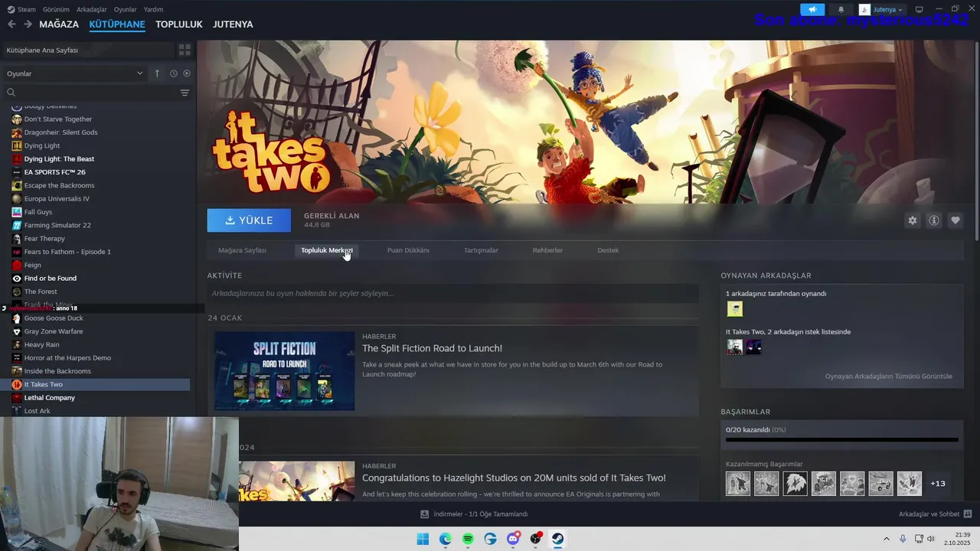Open the Oyunlar menu

125,9
